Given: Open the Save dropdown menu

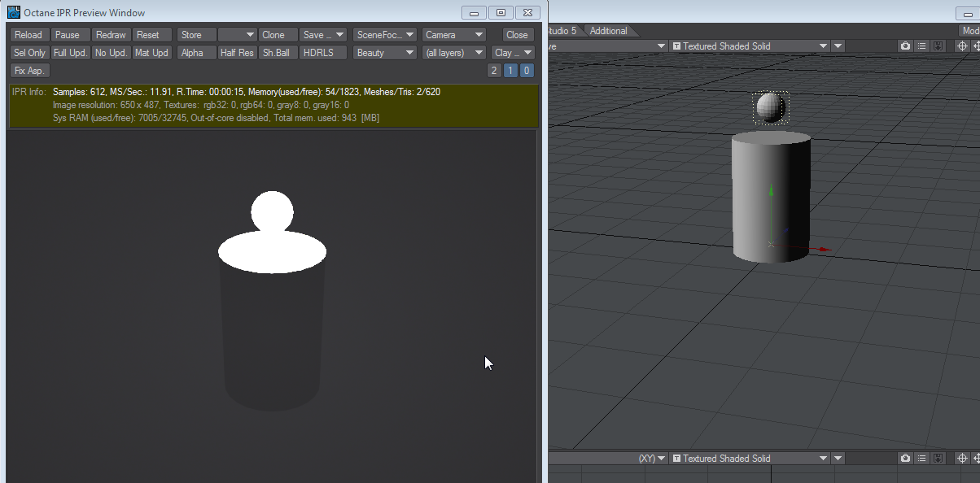Looking at the screenshot, I should click(x=323, y=35).
